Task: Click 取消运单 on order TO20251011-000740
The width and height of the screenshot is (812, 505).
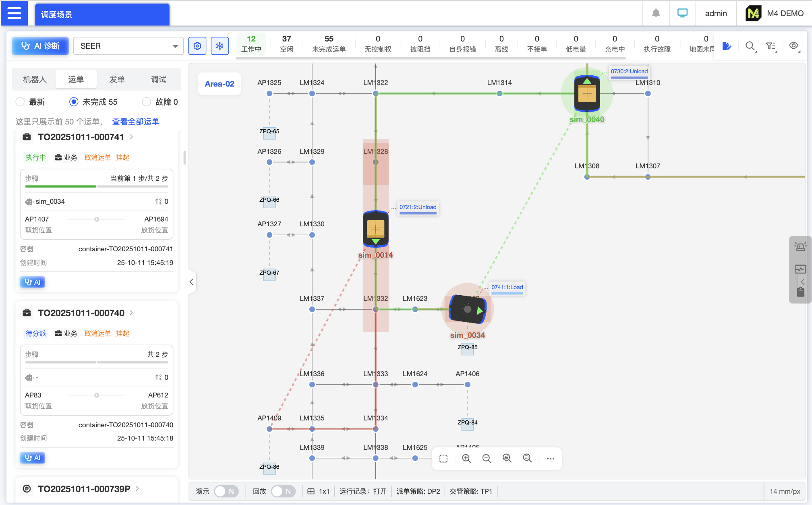Action: point(97,333)
